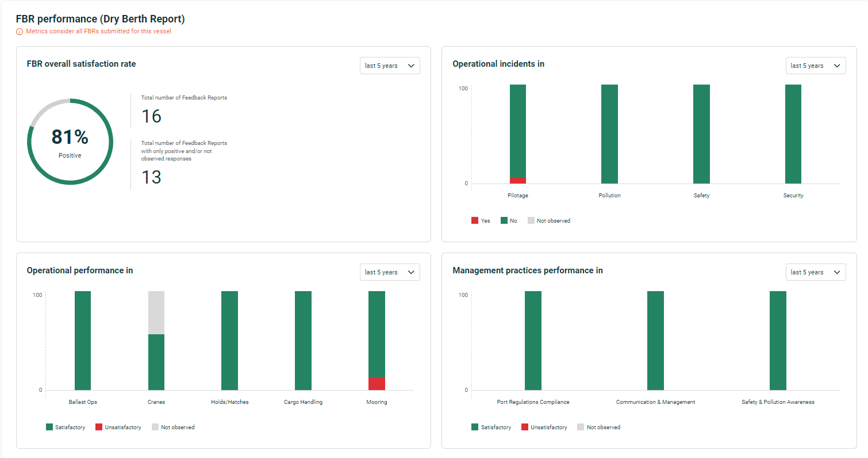The height and width of the screenshot is (458, 868).
Task: Open FBR overall satisfaction rate period dropdown
Action: pos(390,66)
